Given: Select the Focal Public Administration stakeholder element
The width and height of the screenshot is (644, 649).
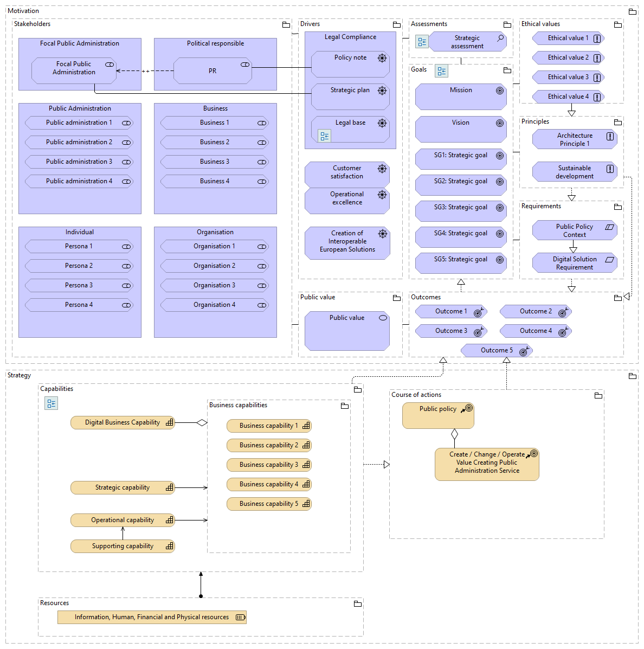Looking at the screenshot, I should point(74,71).
